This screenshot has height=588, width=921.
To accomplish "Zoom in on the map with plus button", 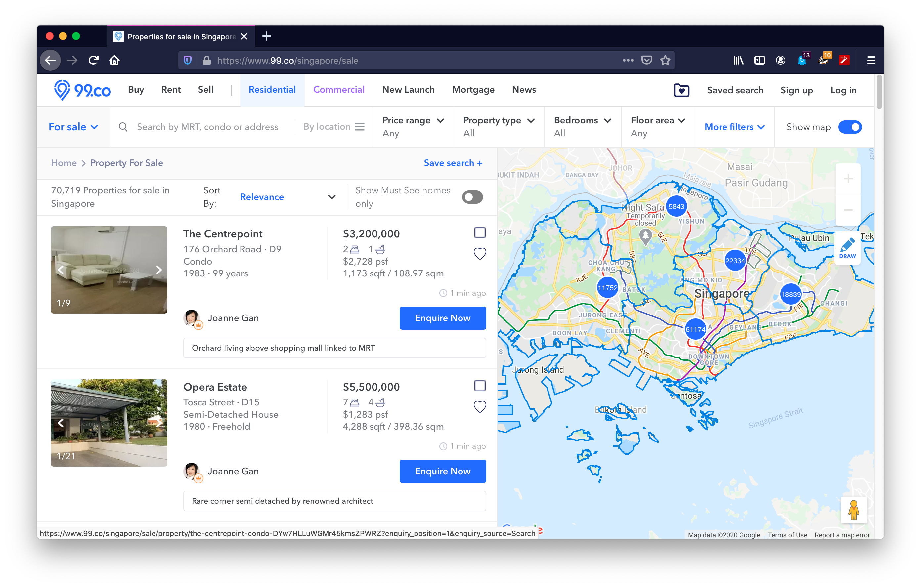I will (x=848, y=179).
